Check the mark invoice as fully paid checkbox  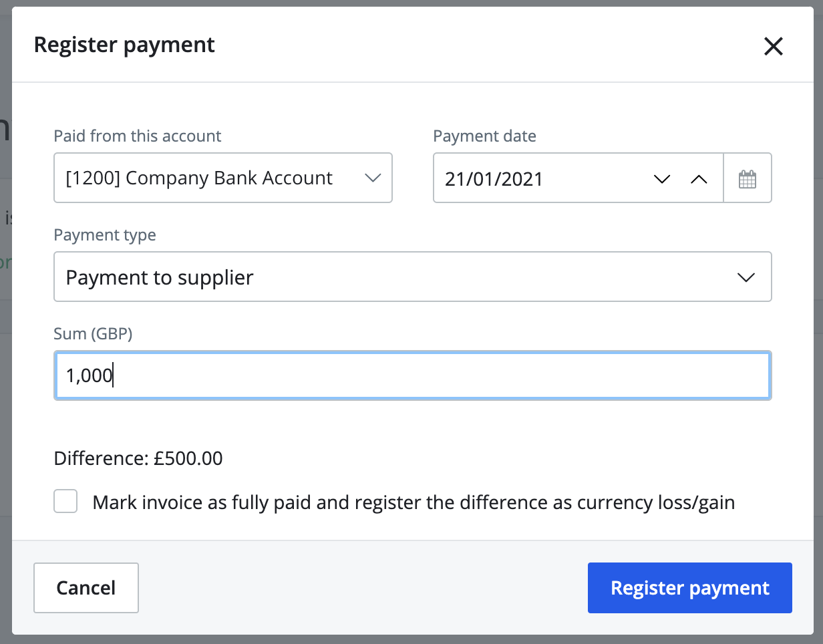[x=65, y=501]
